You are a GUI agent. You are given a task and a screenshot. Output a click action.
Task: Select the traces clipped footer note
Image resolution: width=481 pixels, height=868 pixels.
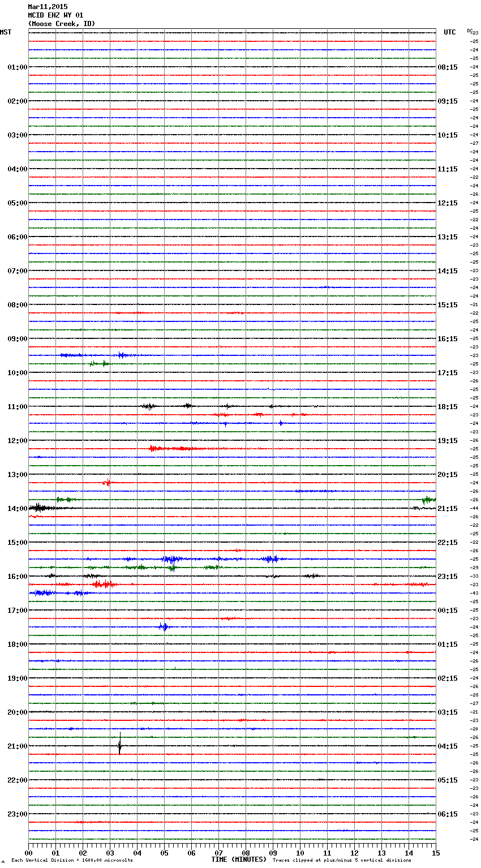click(342, 860)
